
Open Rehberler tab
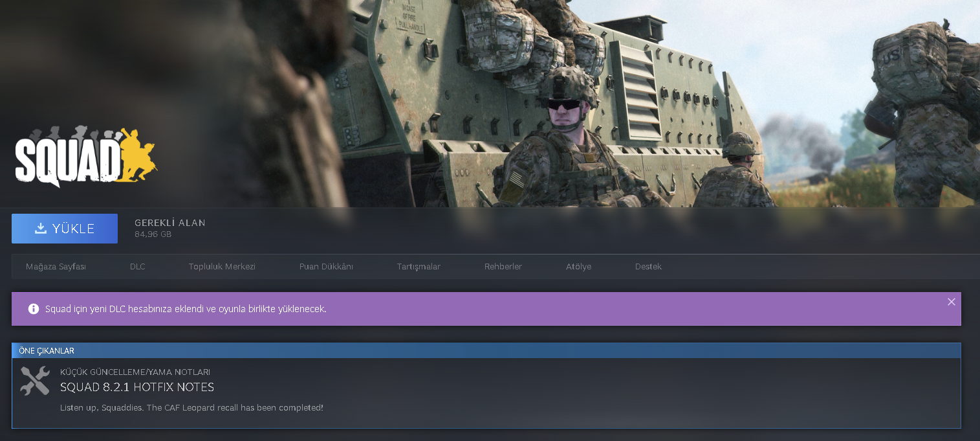[503, 267]
